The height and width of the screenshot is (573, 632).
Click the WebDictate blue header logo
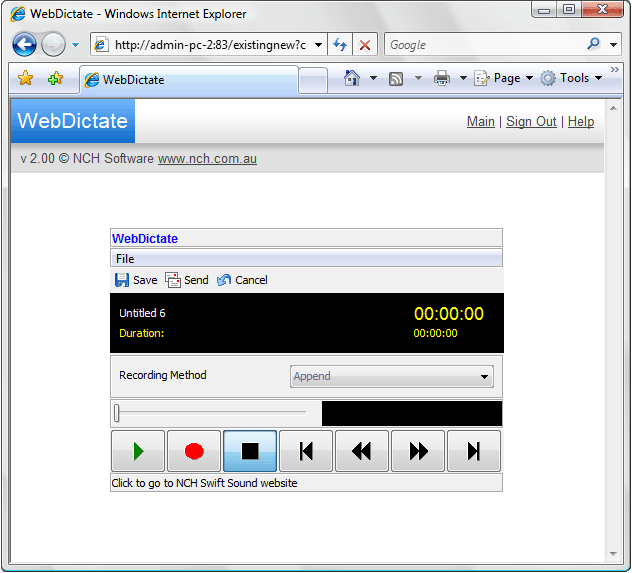coord(73,121)
